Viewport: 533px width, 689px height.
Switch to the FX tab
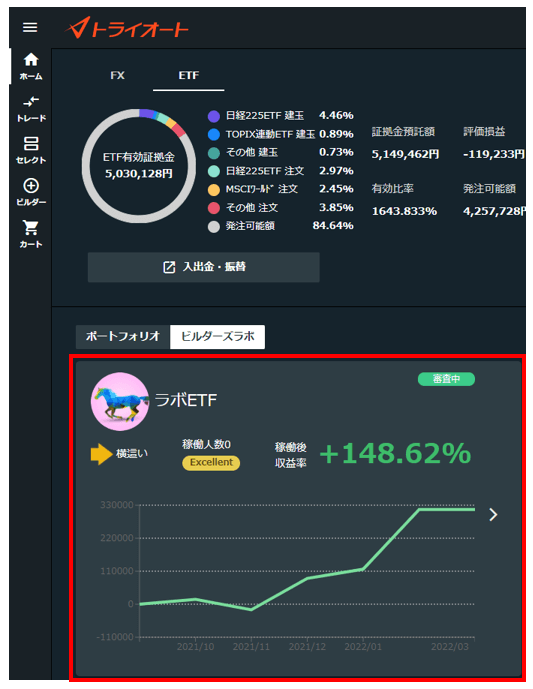[117, 76]
